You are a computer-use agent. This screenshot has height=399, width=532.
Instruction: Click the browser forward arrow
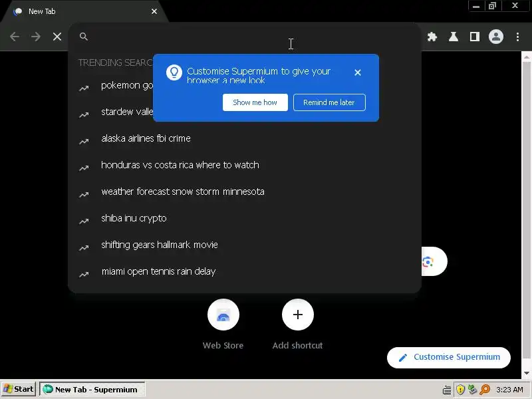coord(36,37)
